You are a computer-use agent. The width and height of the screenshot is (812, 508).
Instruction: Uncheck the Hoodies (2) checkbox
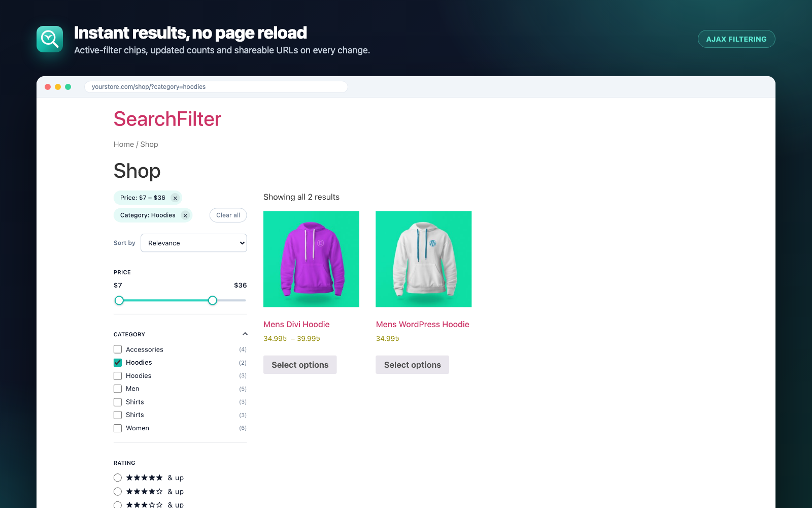tap(118, 363)
